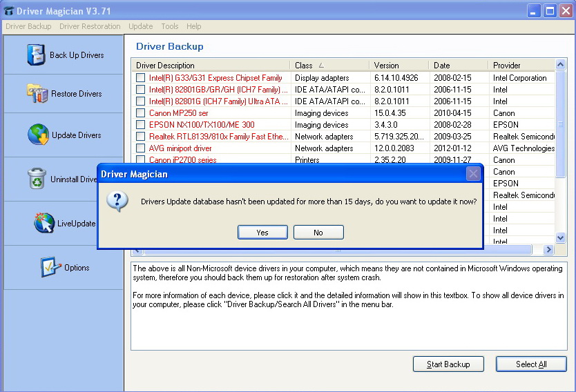Click version 6.14.10.4926 cell
This screenshot has width=576, height=392.
[x=396, y=78]
